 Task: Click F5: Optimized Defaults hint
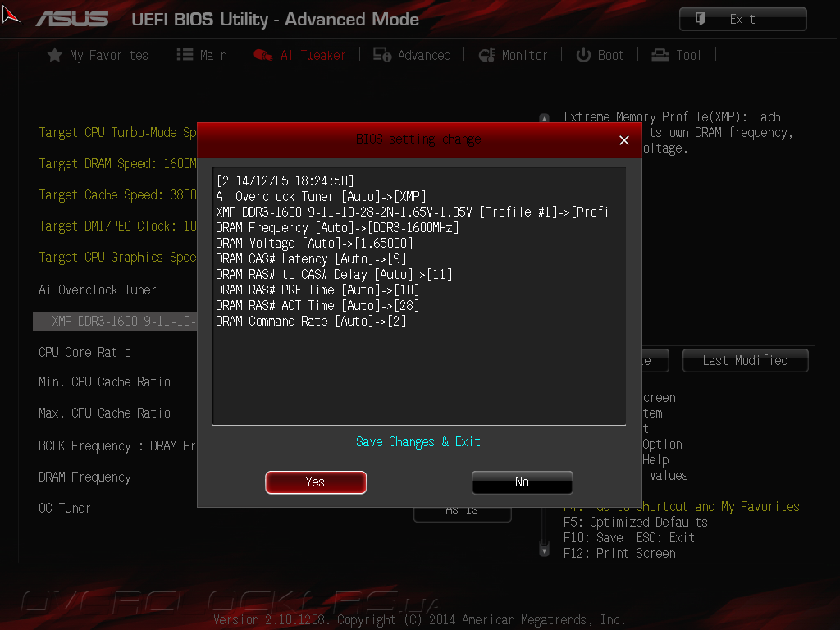coord(636,523)
